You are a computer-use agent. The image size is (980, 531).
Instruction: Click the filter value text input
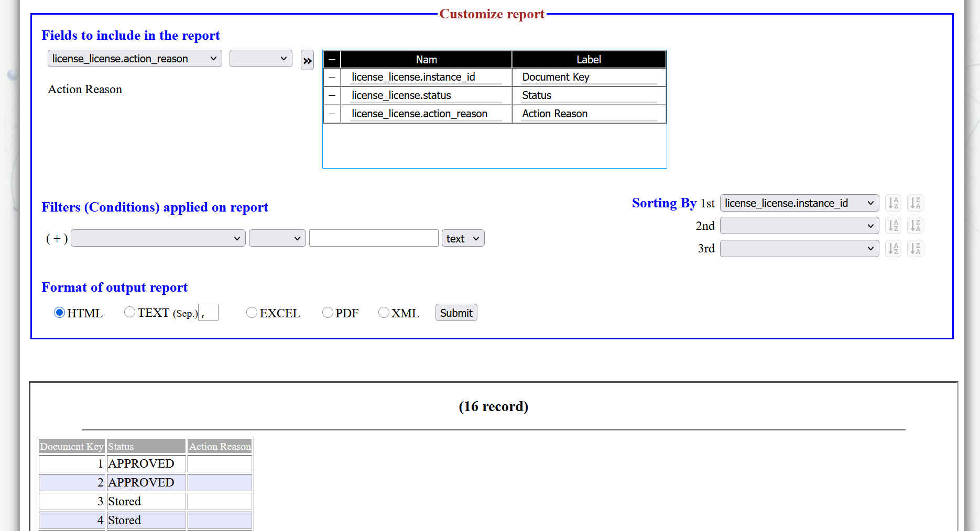[374, 238]
